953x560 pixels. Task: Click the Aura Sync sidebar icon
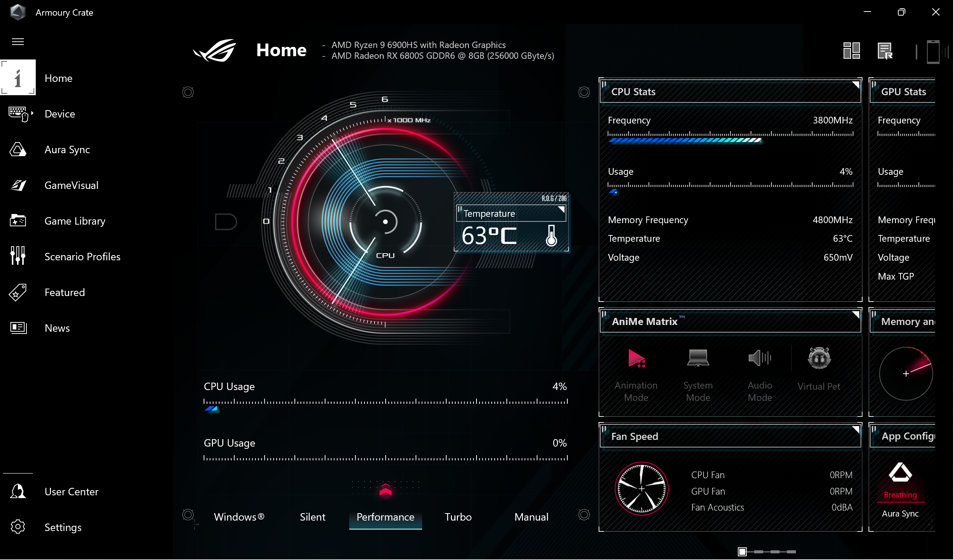click(18, 149)
